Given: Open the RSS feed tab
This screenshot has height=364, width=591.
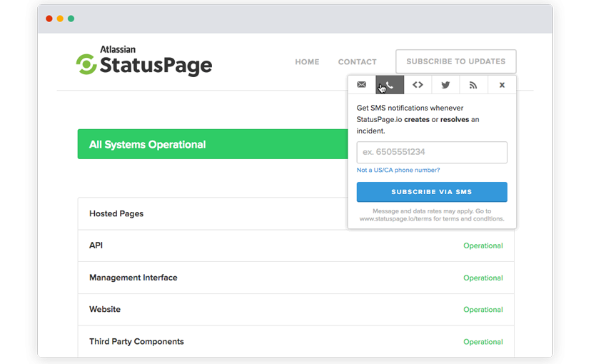Looking at the screenshot, I should [473, 85].
